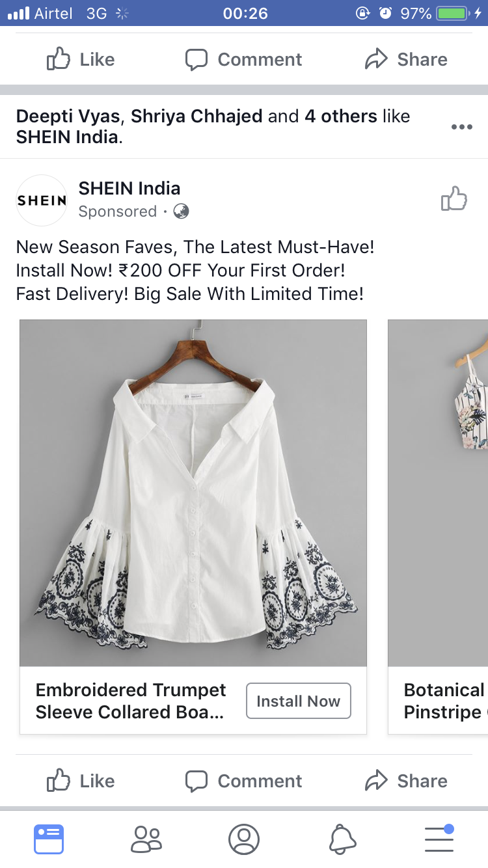The width and height of the screenshot is (488, 868).
Task: Share the SHEIN sponsored post
Action: pyautogui.click(x=406, y=781)
